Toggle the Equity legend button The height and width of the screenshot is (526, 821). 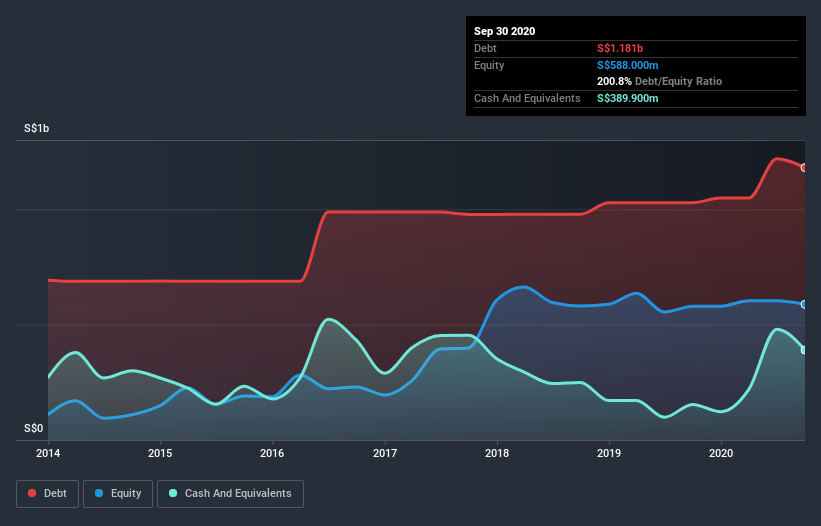coord(118,494)
